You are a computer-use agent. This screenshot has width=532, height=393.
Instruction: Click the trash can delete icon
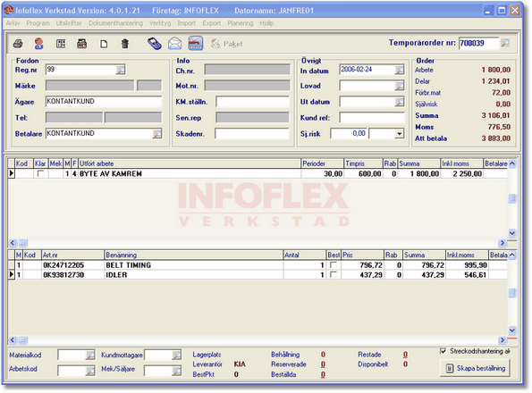click(x=125, y=44)
